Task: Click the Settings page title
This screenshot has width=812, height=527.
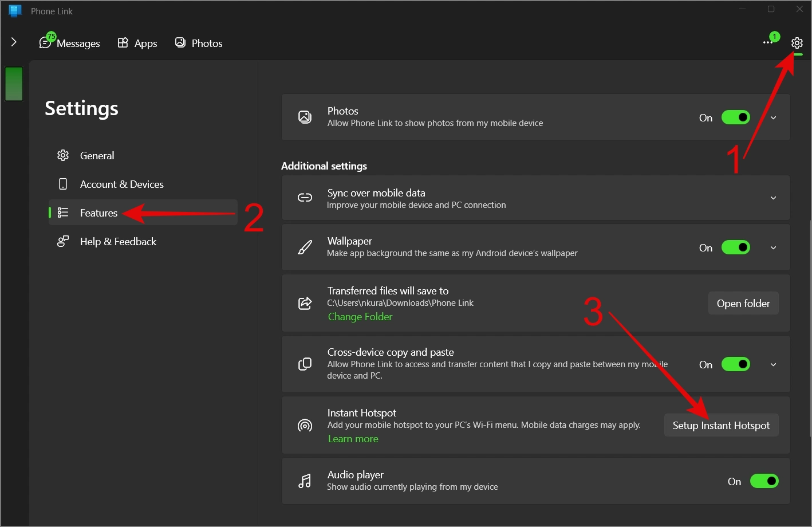Action: (81, 108)
